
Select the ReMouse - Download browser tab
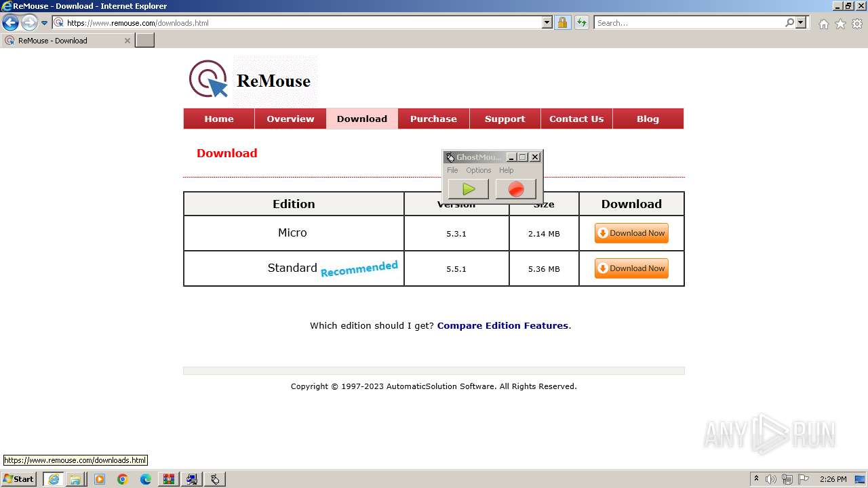(67, 41)
